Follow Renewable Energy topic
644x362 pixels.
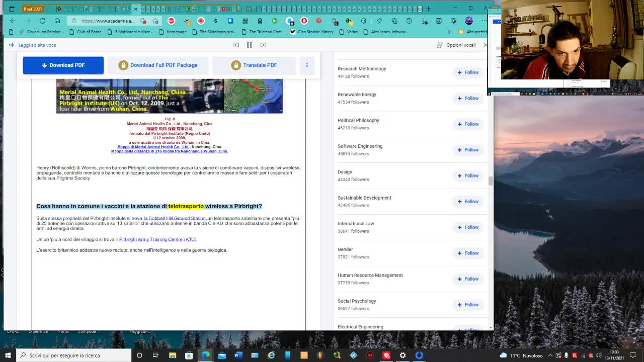coord(468,98)
